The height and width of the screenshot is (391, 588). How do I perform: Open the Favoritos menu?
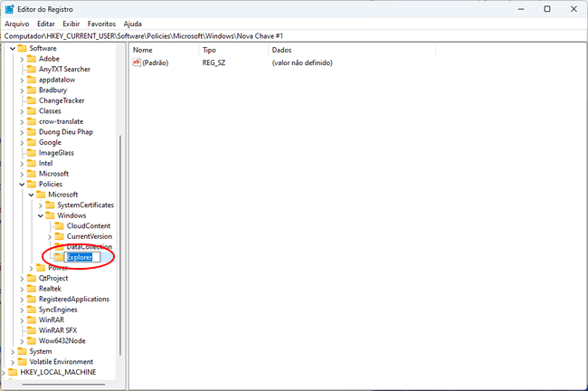101,23
